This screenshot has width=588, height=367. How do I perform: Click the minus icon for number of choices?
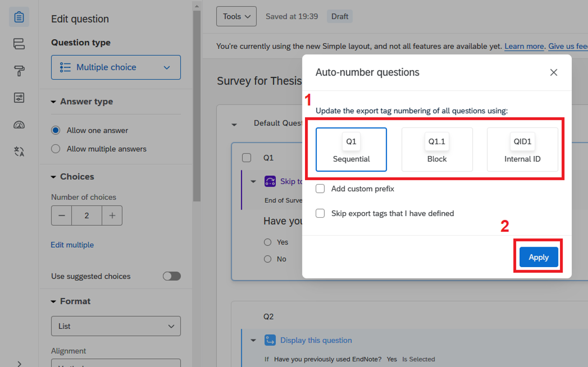click(62, 216)
